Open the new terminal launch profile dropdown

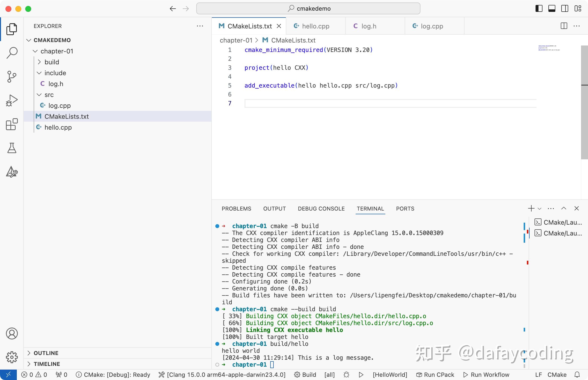540,209
